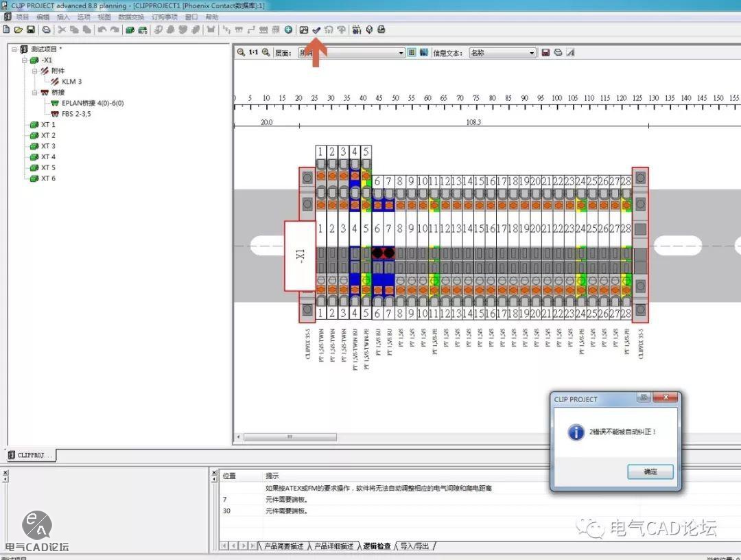Click the print preview icon after save
This screenshot has height=560, width=741.
[46, 30]
